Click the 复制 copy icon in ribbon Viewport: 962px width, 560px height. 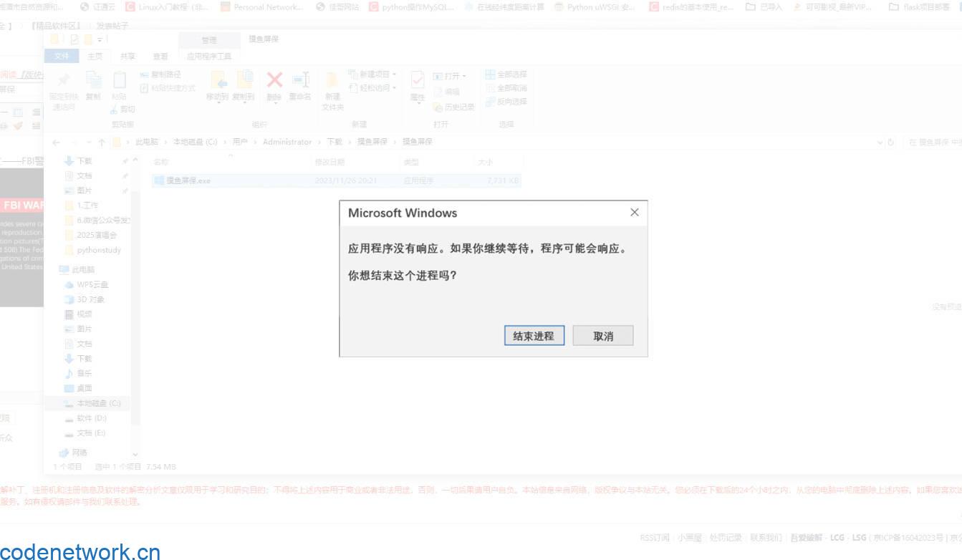coord(93,80)
